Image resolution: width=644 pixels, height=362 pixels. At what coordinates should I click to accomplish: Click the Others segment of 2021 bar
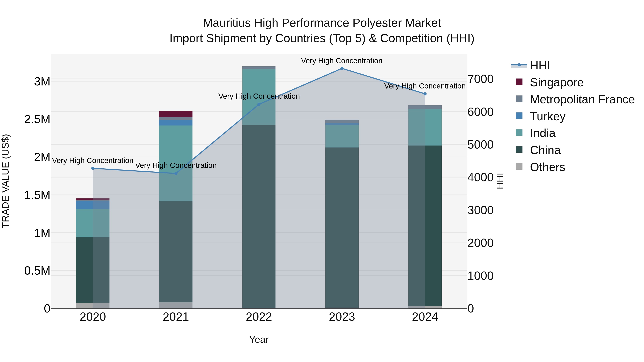coord(176,305)
